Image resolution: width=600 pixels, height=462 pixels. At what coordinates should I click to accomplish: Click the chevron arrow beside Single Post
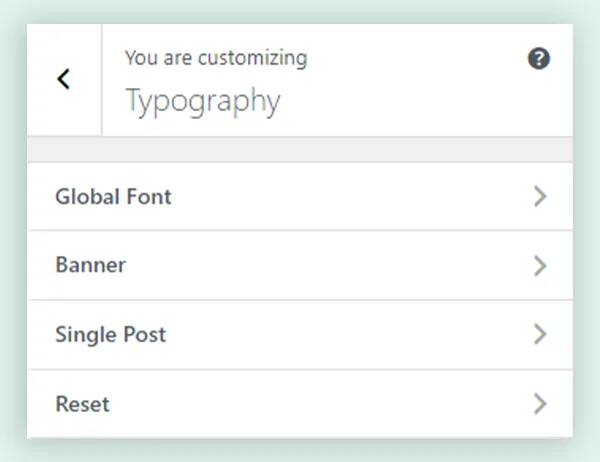(540, 334)
